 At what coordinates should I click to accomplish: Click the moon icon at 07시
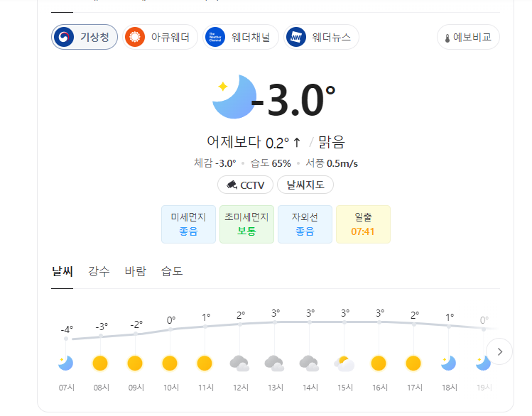65,363
